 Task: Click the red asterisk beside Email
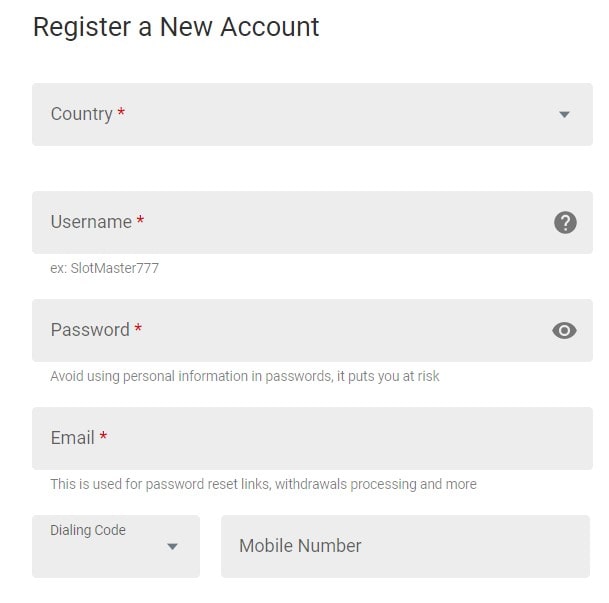103,436
